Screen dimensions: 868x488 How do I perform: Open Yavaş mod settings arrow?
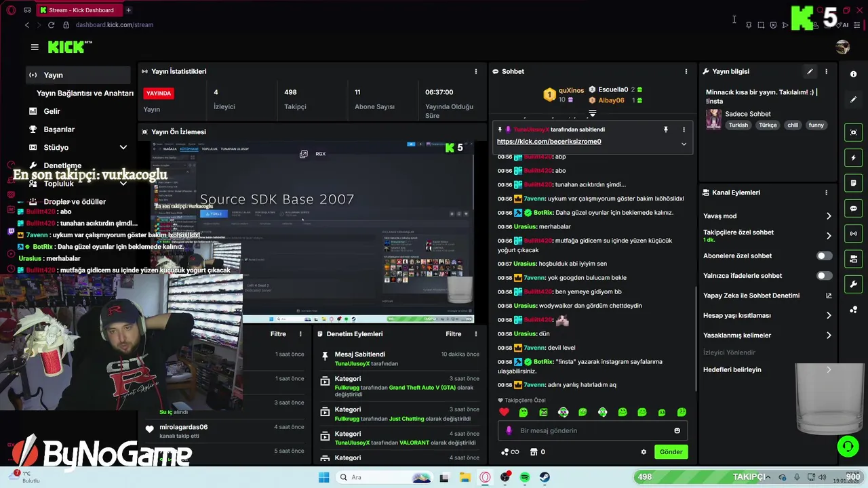[829, 216]
